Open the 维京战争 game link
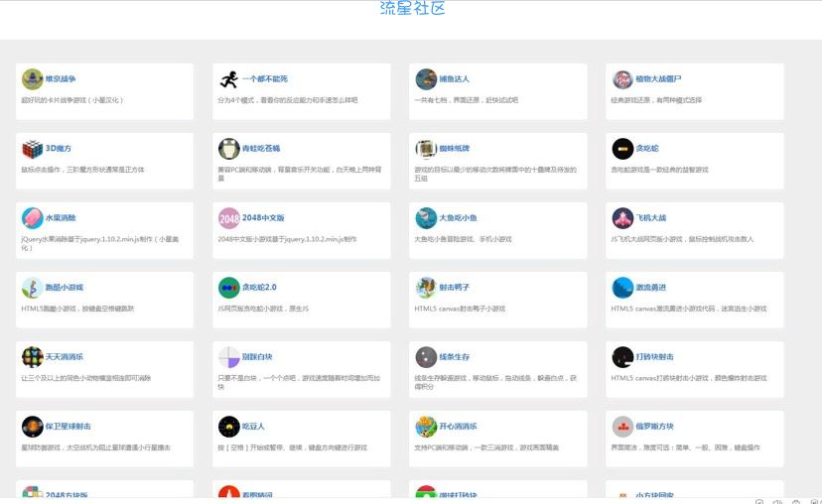The height and width of the screenshot is (504, 822). [61, 79]
